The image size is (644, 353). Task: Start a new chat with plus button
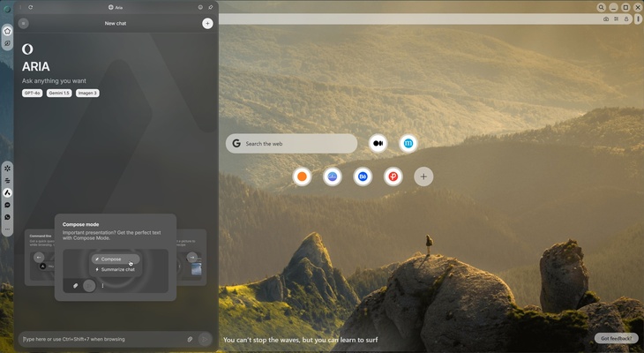(207, 24)
